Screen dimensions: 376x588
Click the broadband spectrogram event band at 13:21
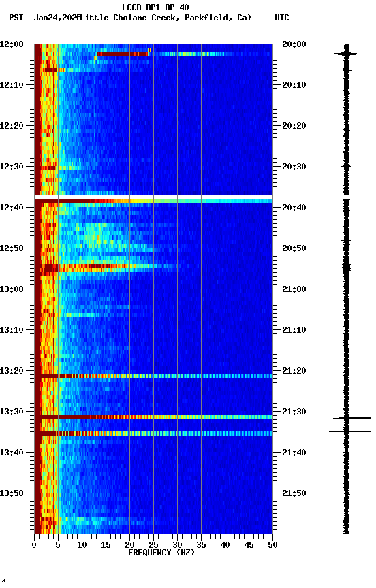point(153,376)
